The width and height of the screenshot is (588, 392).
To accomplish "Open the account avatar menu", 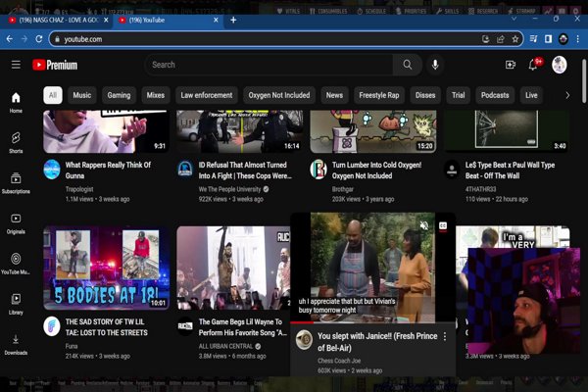I will tap(560, 65).
